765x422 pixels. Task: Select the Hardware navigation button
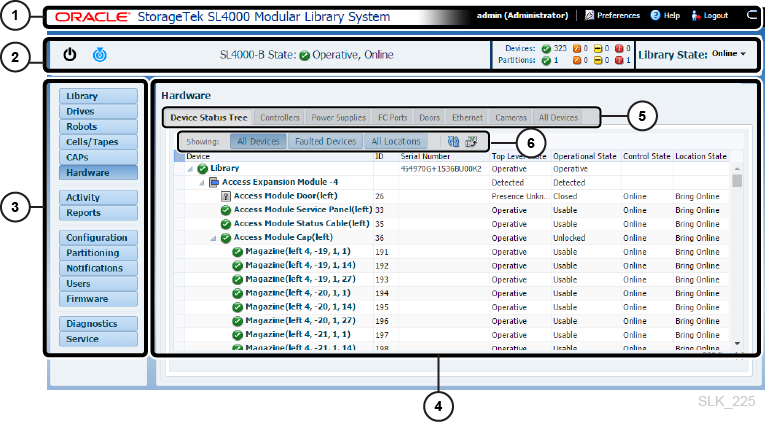click(98, 173)
